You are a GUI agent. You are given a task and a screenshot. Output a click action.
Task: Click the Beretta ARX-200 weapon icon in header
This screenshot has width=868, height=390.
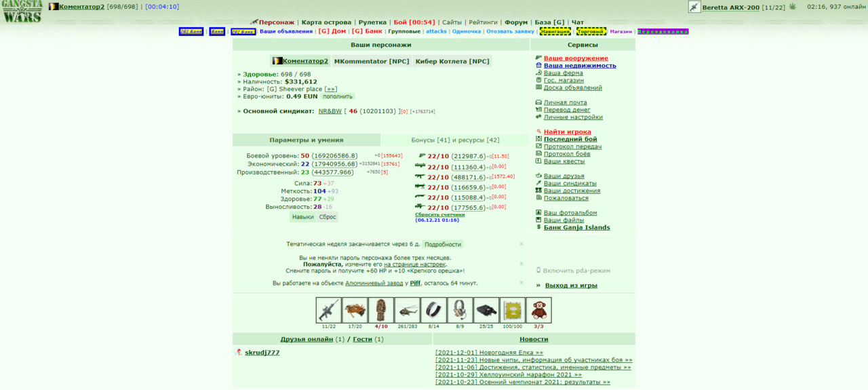(x=694, y=7)
